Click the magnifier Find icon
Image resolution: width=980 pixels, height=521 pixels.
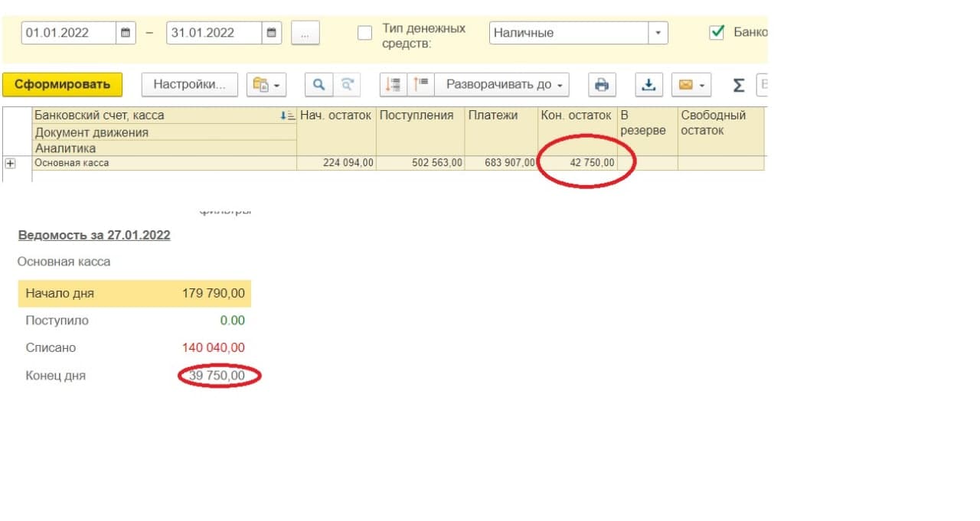[318, 85]
